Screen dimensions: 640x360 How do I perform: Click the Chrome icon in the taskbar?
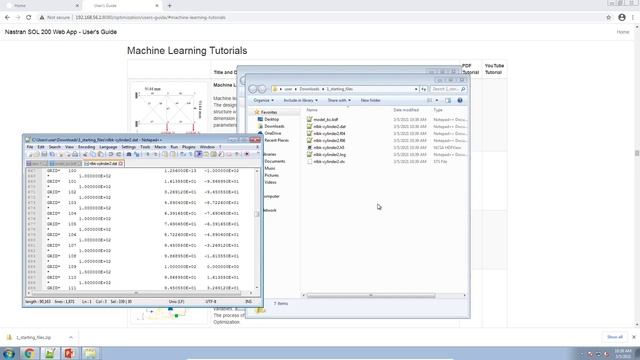point(29,353)
